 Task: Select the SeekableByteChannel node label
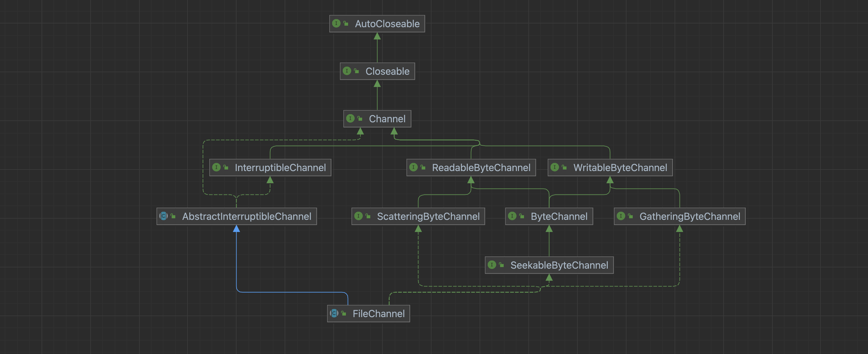pos(559,265)
